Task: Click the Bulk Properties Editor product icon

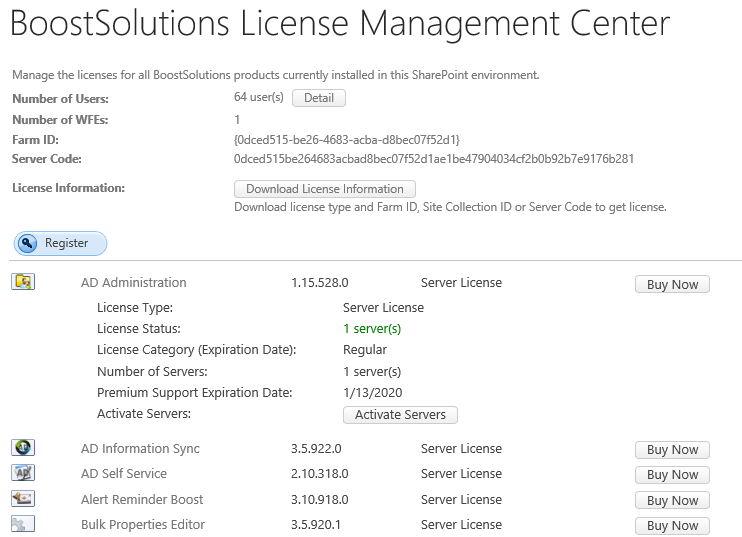Action: 23,524
